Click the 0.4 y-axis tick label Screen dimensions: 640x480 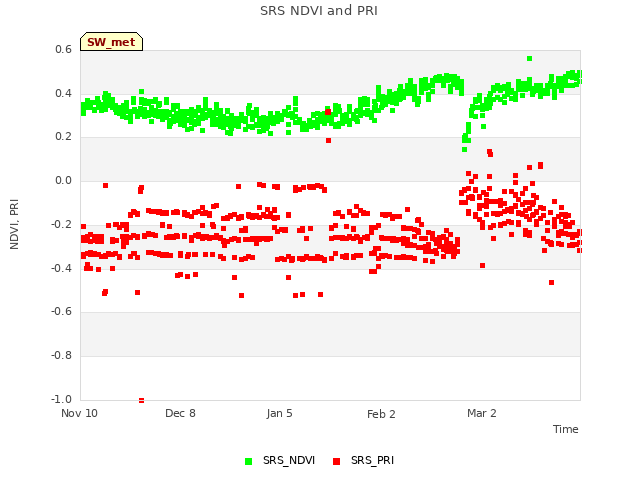point(63,93)
